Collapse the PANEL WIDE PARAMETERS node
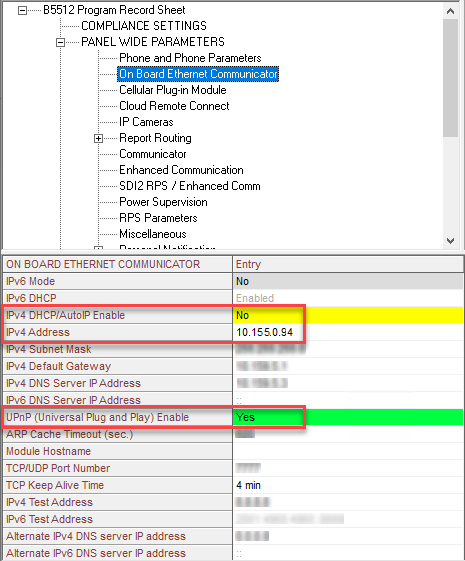Screen dimensions: 465x561 point(60,43)
